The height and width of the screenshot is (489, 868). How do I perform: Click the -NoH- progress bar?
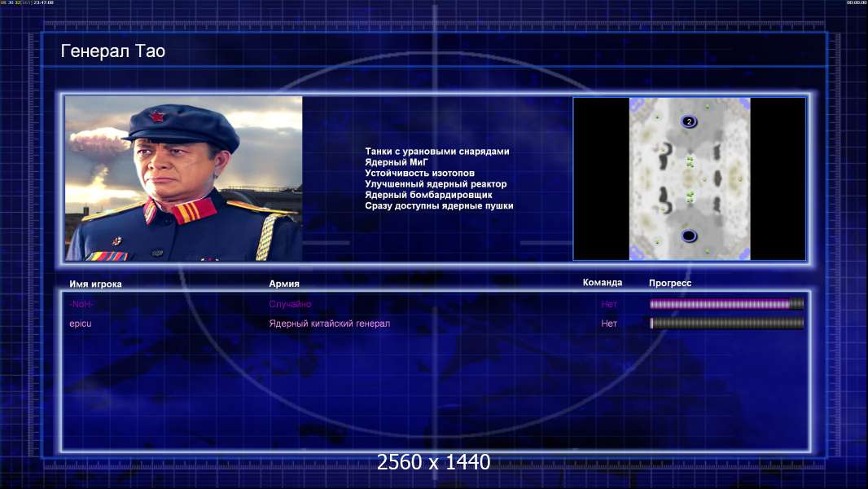point(726,304)
